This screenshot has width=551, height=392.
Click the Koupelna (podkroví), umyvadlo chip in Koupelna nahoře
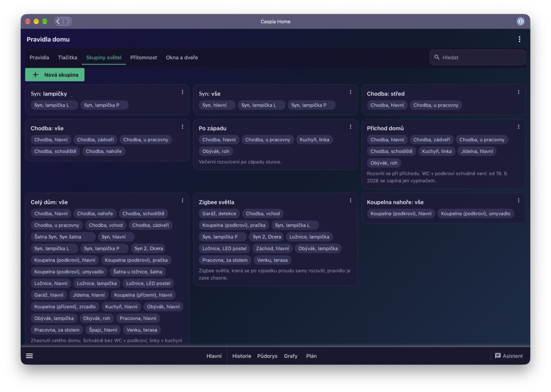[x=476, y=213]
